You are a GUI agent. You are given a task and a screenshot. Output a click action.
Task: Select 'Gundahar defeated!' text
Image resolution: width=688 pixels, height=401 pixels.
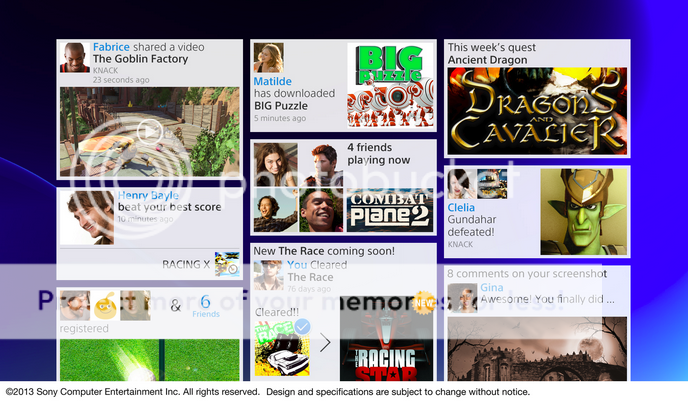472,226
